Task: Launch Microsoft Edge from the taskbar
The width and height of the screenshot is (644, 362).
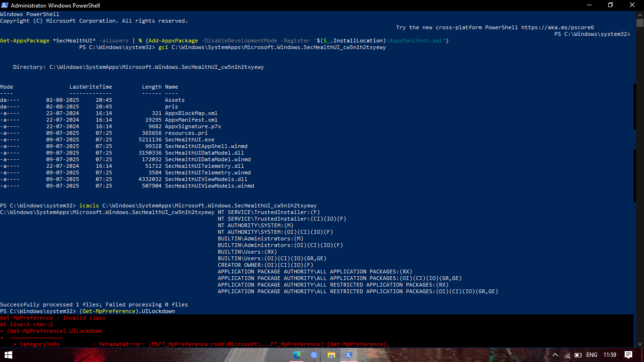Action: tap(297, 355)
